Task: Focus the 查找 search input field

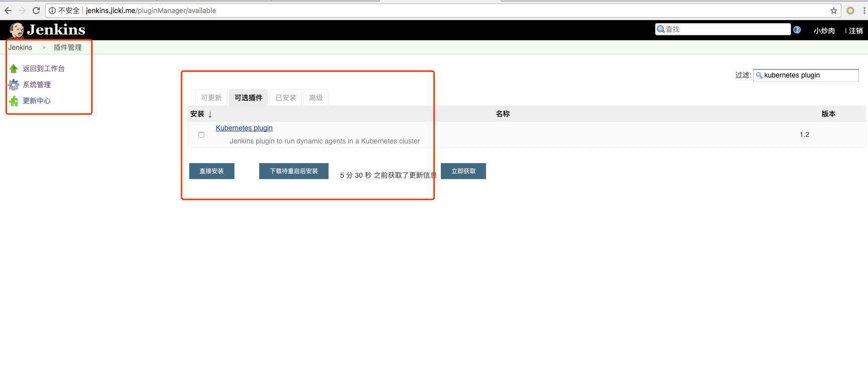Action: click(723, 29)
